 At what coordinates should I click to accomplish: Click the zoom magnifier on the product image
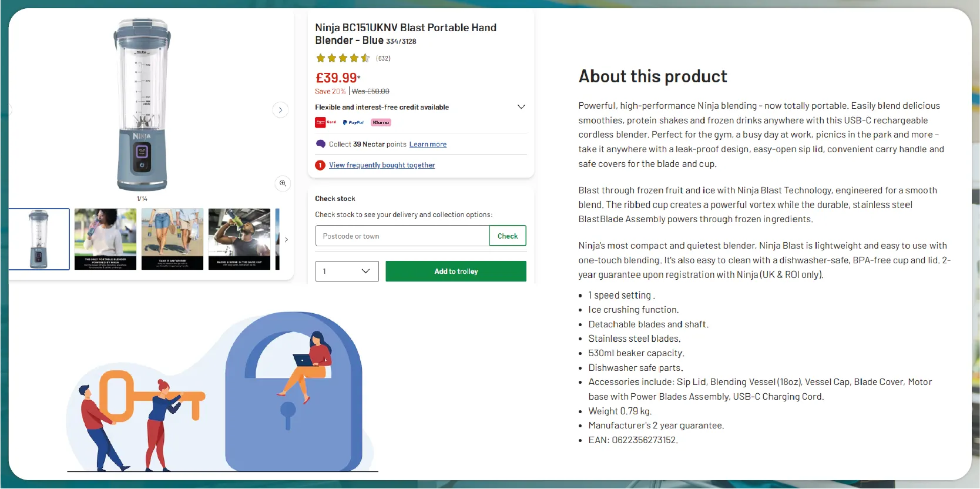[283, 183]
